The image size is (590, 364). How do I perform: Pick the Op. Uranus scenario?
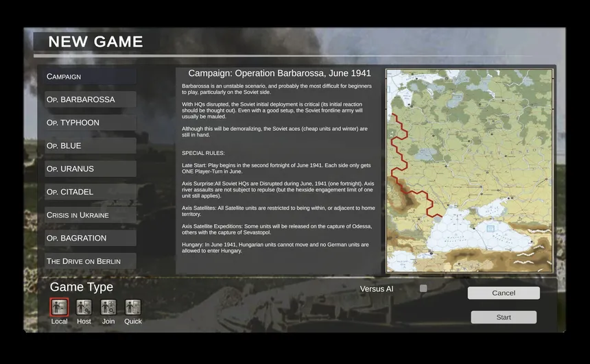pos(91,169)
